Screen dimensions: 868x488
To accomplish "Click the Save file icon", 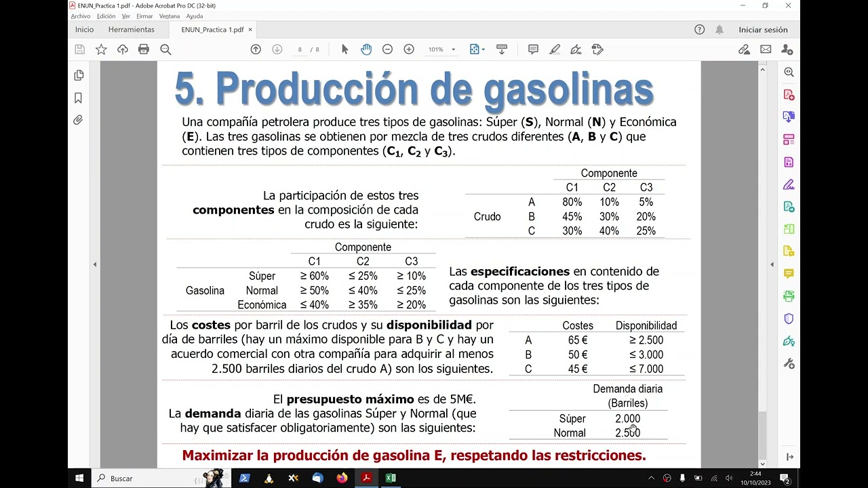I will pos(79,49).
